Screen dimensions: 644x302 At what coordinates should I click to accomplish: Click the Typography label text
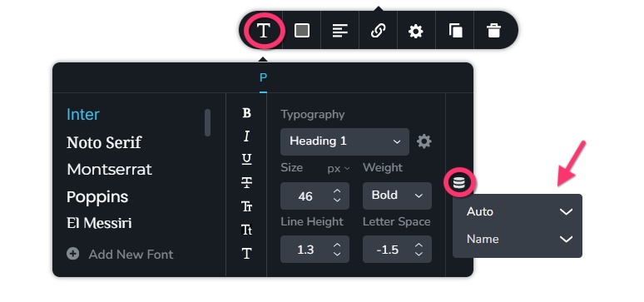pos(313,114)
